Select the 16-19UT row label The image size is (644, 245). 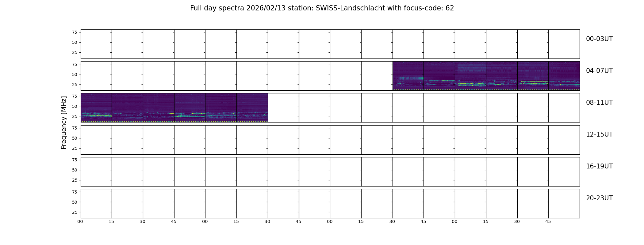click(x=599, y=166)
